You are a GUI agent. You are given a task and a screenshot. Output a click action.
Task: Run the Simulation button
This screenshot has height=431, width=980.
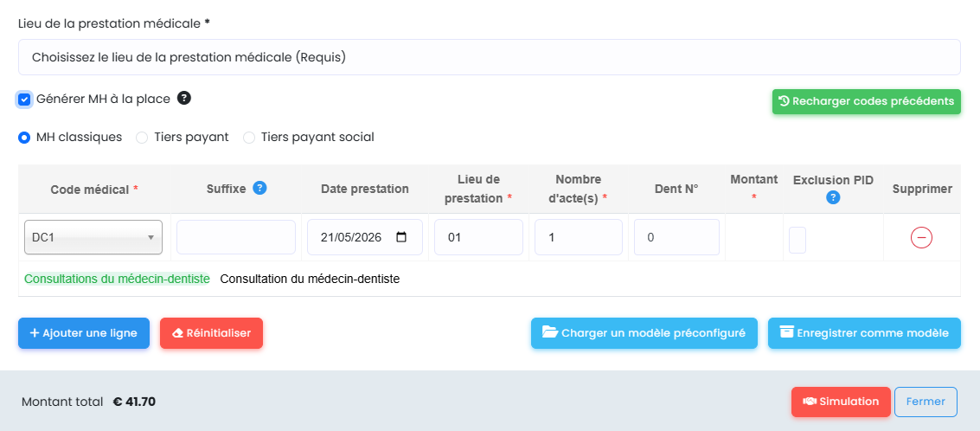point(841,402)
